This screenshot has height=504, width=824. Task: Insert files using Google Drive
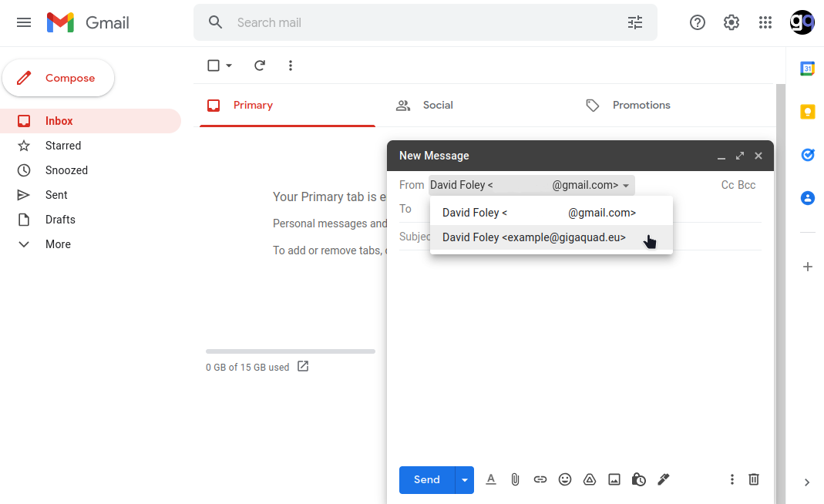pyautogui.click(x=590, y=479)
